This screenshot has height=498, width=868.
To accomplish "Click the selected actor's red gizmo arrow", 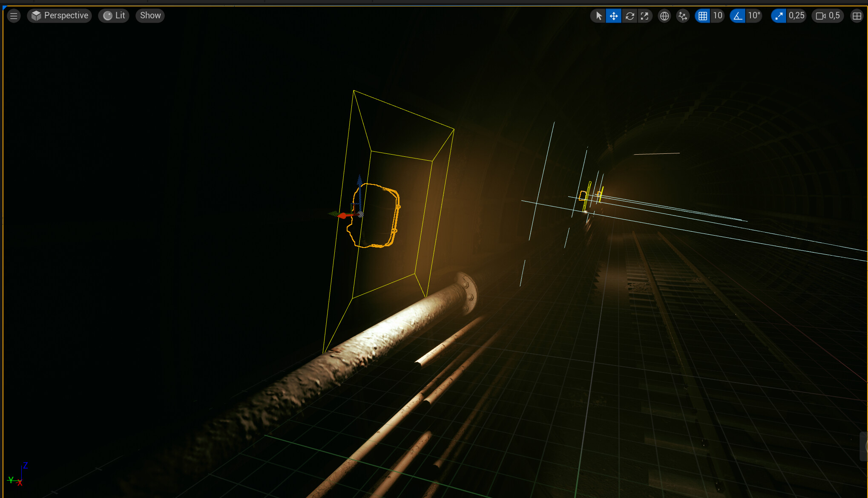I will click(343, 215).
